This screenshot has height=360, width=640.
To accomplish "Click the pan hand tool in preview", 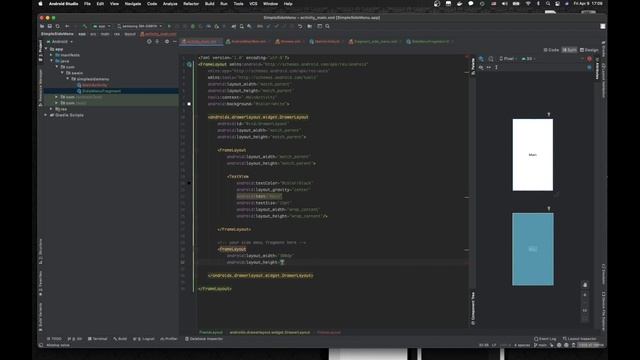I will point(585,285).
